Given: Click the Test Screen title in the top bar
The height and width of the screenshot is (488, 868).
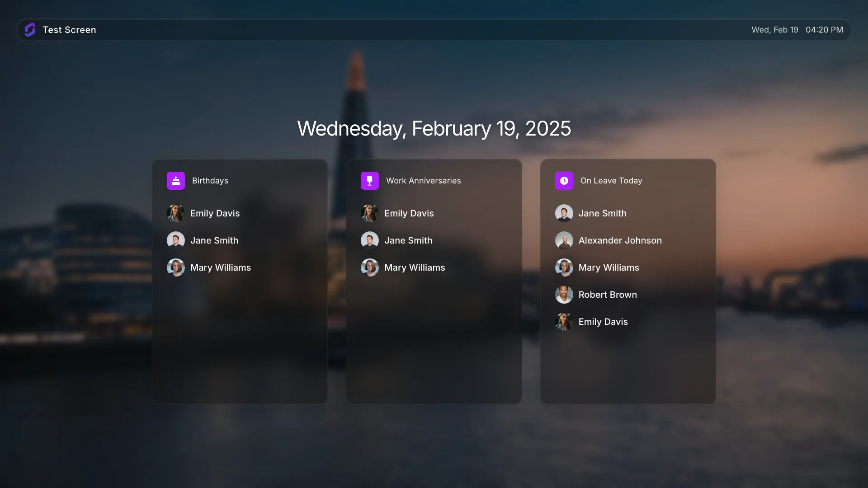Looking at the screenshot, I should point(69,30).
